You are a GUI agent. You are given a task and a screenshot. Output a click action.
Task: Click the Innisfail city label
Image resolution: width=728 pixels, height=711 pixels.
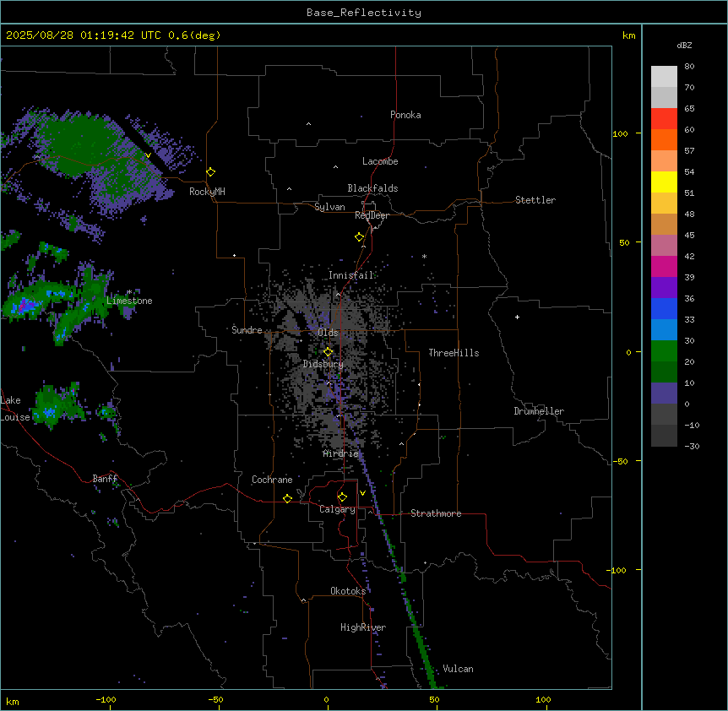coord(351,275)
